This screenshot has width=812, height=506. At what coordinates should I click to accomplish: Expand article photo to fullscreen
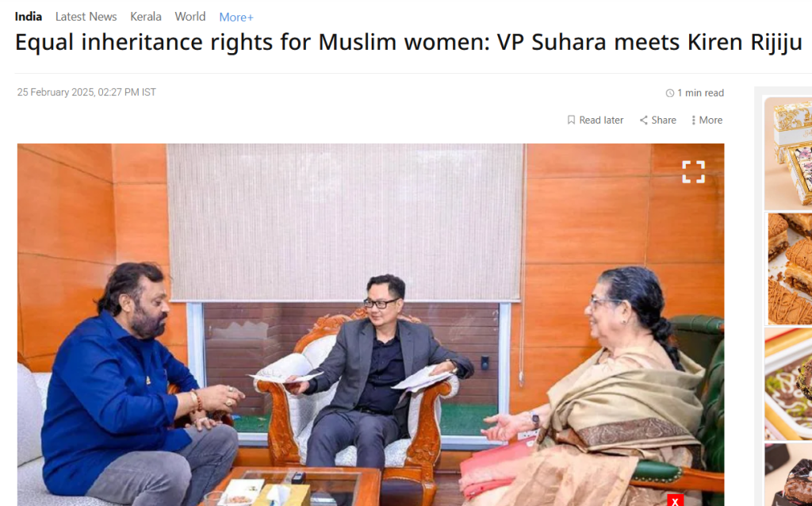pyautogui.click(x=693, y=172)
